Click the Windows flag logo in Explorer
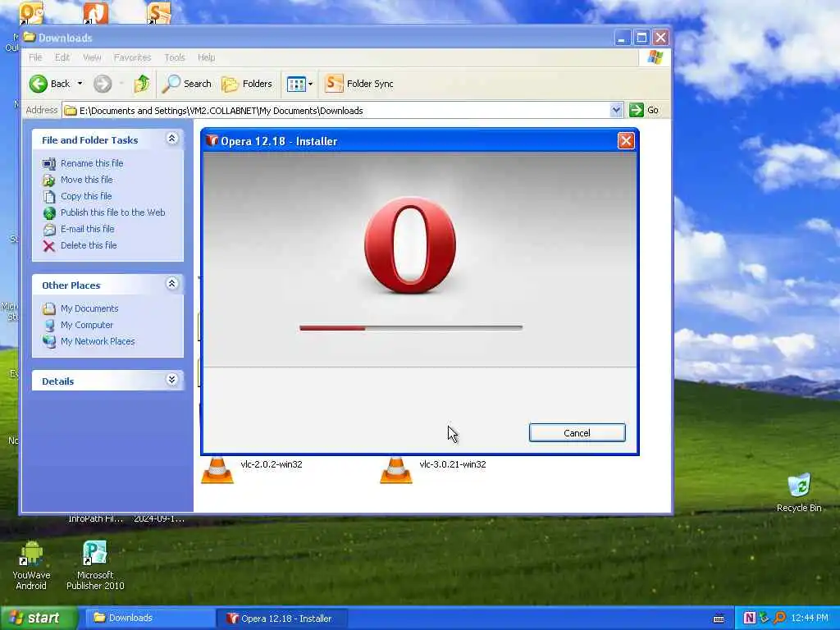The width and height of the screenshot is (840, 630). tap(655, 57)
